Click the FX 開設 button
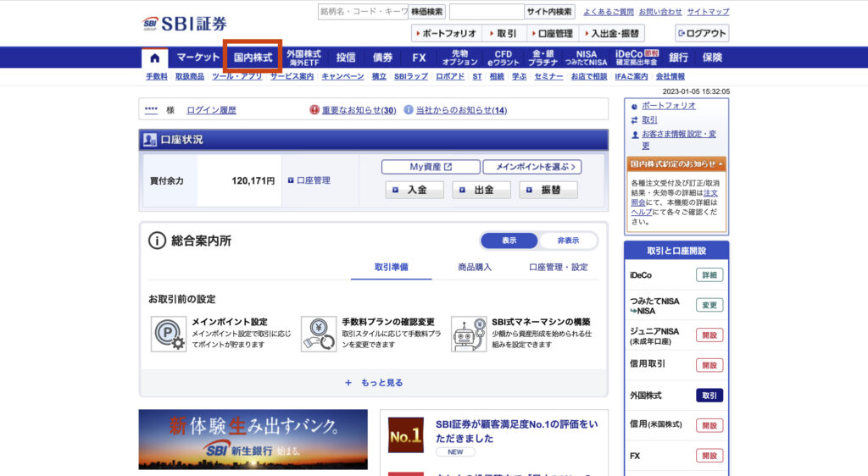This screenshot has height=476, width=868. click(x=709, y=456)
